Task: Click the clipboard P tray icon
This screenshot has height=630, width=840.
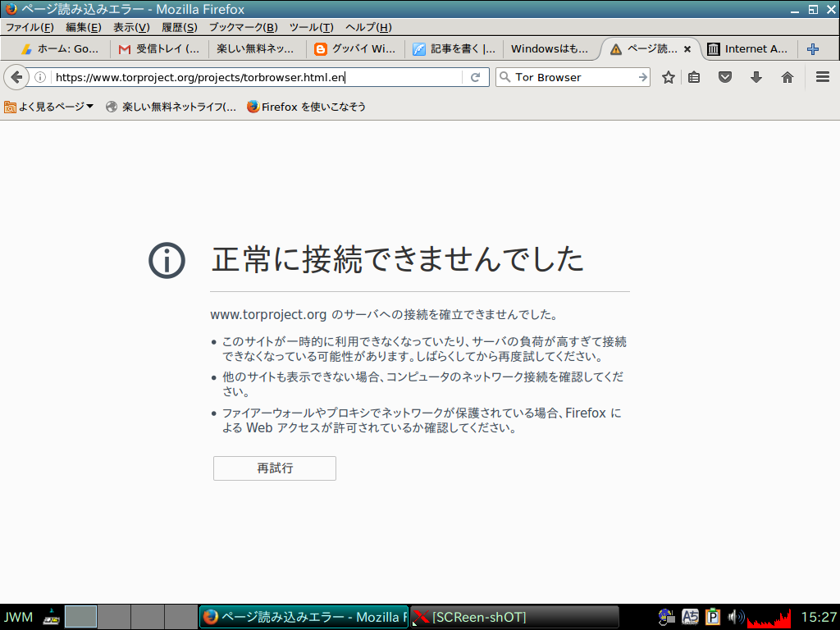Action: [713, 617]
